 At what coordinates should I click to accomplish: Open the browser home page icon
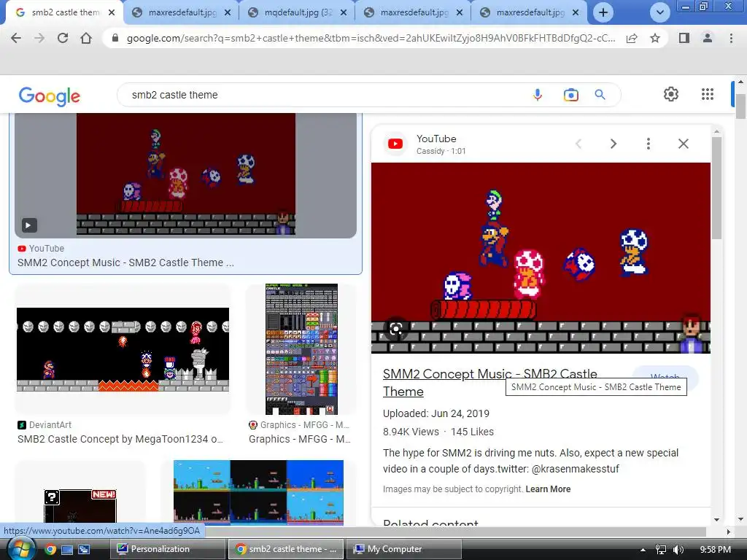click(86, 38)
